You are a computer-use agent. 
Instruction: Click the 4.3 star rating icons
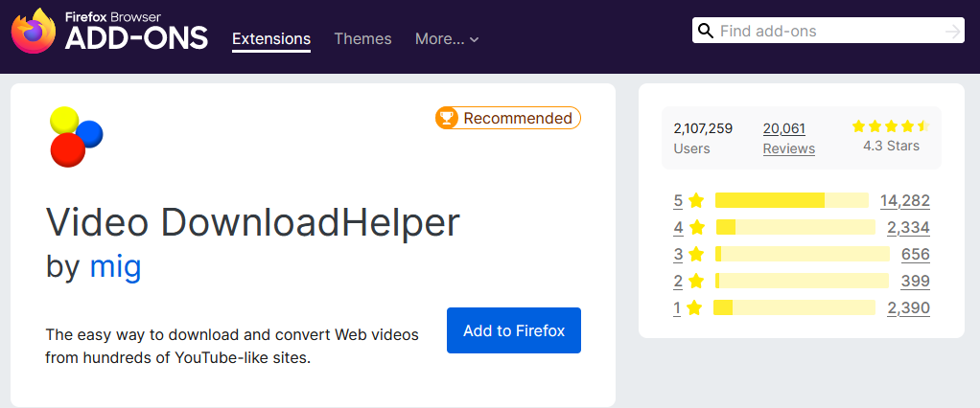891,126
